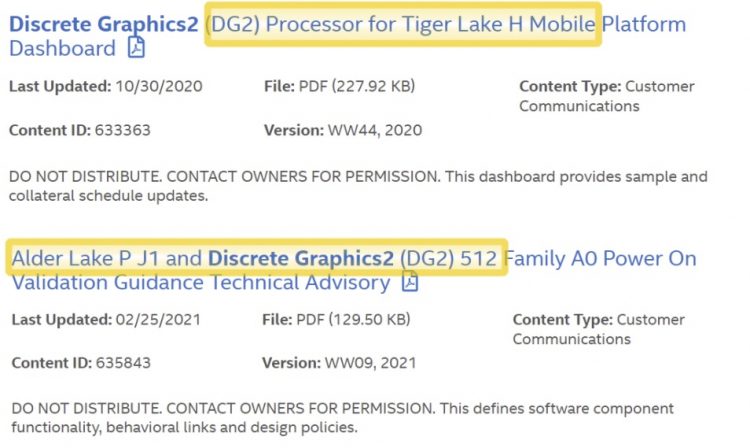The height and width of the screenshot is (448, 750).
Task: Click the word "Dashboard" in the first title
Action: click(x=62, y=48)
